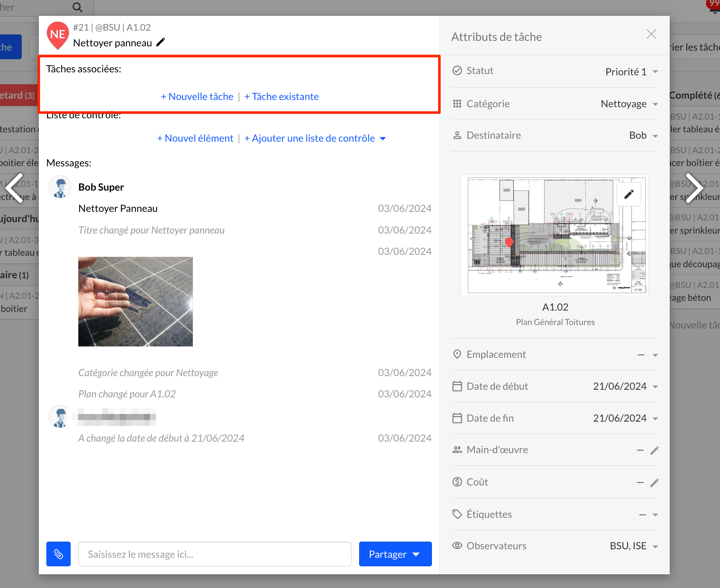Click the date de début changed log entry

pos(161,438)
